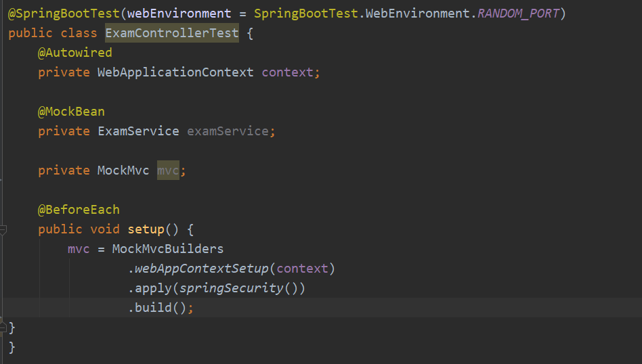
Task: Click the RANDOM_PORT constant
Action: click(518, 14)
